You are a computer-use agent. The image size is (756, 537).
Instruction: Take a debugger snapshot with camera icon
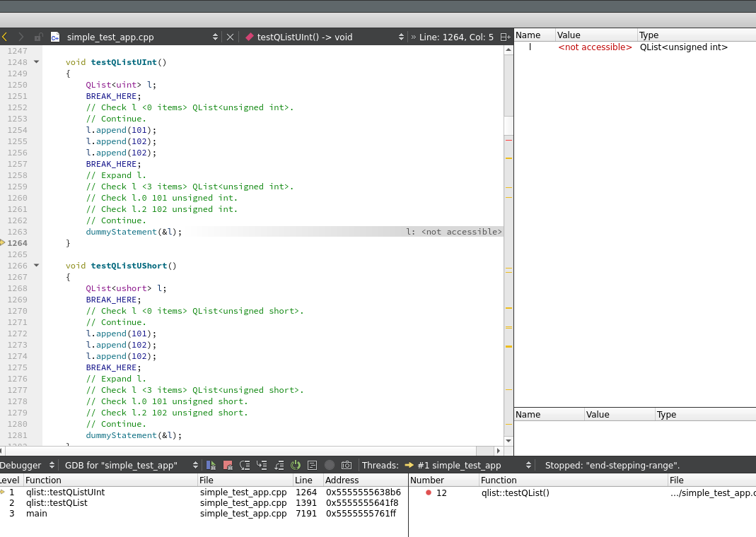pos(347,466)
